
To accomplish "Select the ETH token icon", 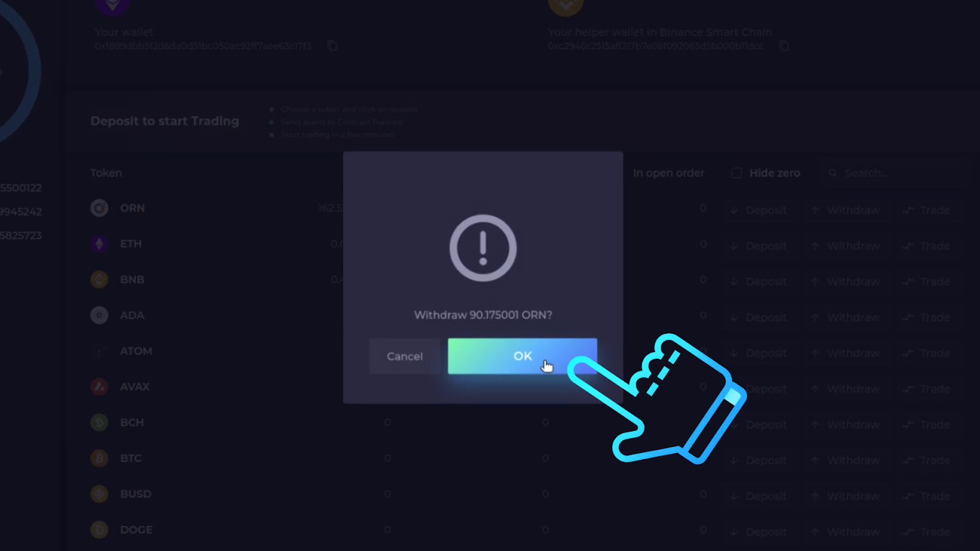I will (x=99, y=244).
